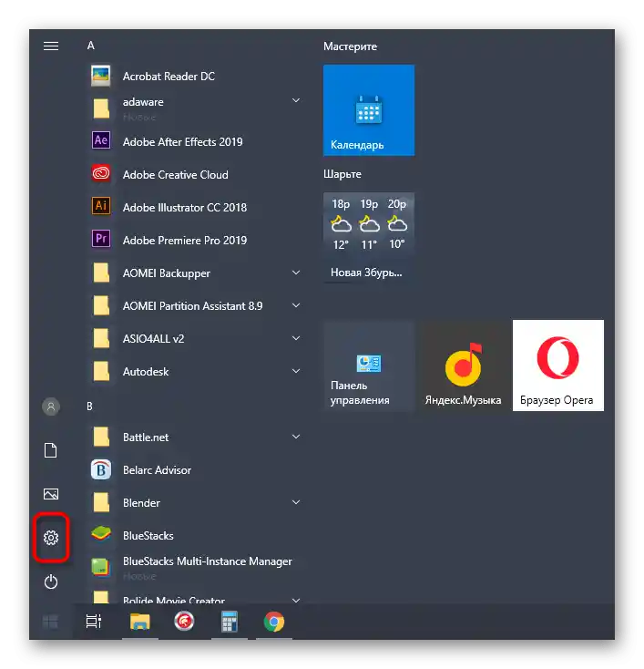Click the Adobe Premiere Pro Pr icon
Viewport: 644px width, 669px height.
click(x=101, y=239)
